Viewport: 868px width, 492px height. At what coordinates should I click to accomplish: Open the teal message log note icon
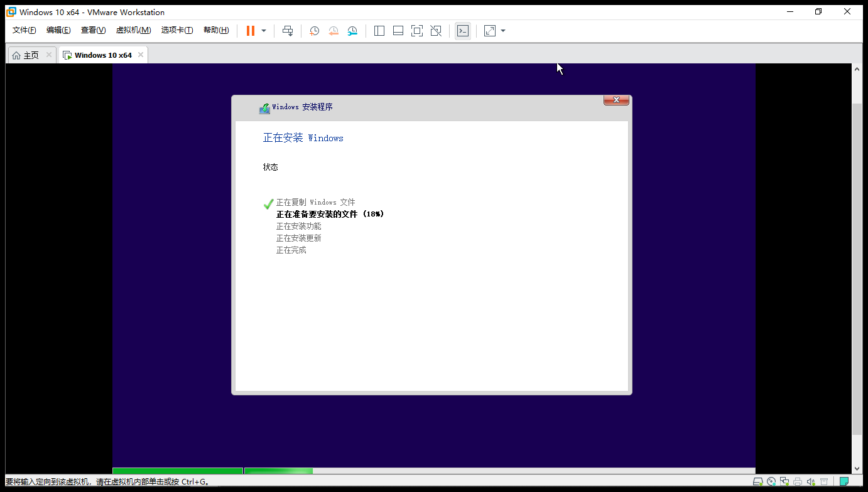point(844,482)
